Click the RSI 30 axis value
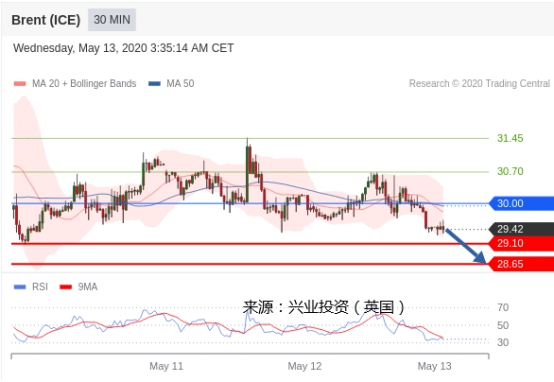 503,342
